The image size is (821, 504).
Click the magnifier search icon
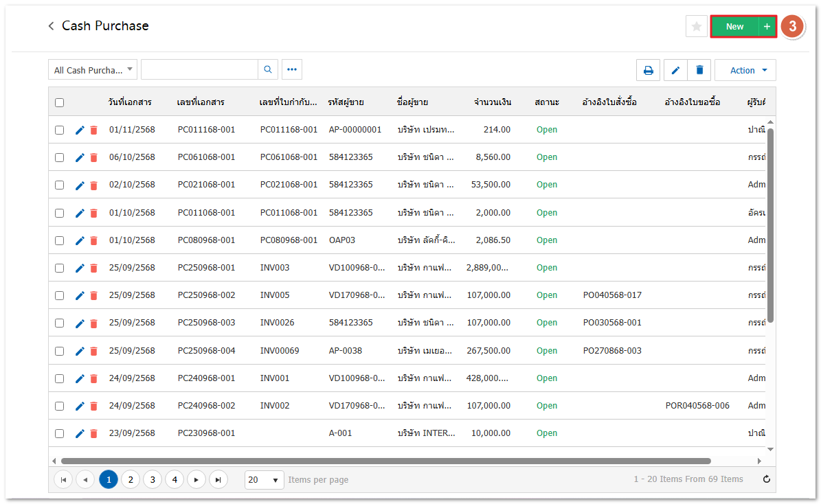(268, 69)
